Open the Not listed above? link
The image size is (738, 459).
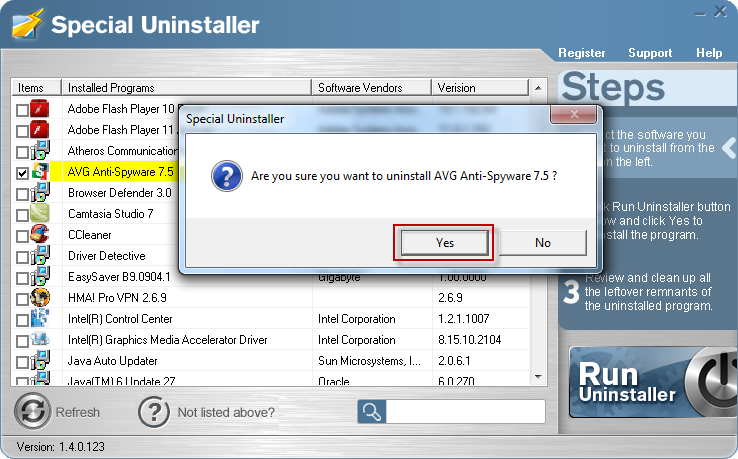[x=226, y=412]
